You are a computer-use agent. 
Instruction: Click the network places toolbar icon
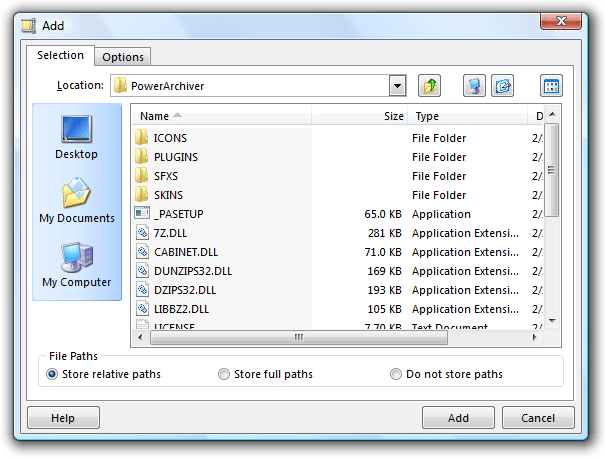pyautogui.click(x=474, y=86)
